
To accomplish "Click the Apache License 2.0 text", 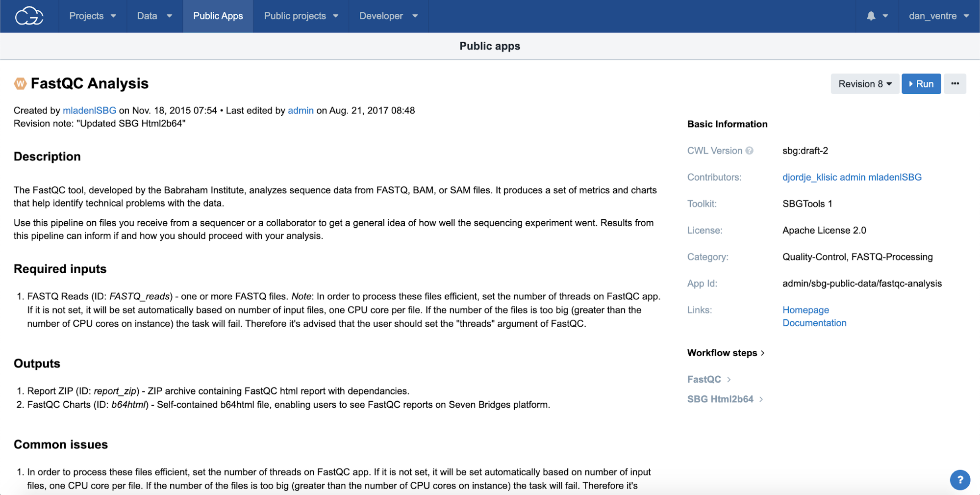I will pos(824,230).
